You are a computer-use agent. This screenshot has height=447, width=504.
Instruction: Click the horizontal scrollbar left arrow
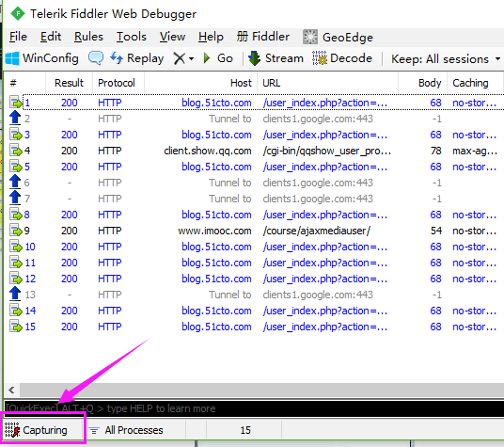11,391
